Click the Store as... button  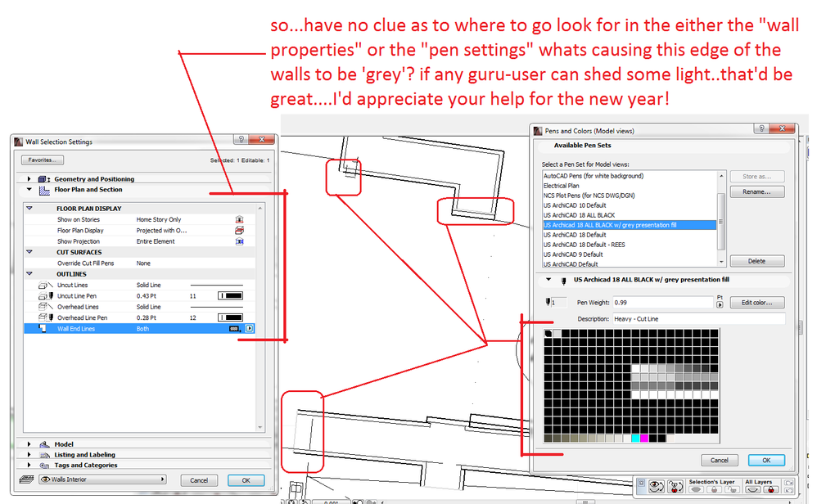pos(757,177)
